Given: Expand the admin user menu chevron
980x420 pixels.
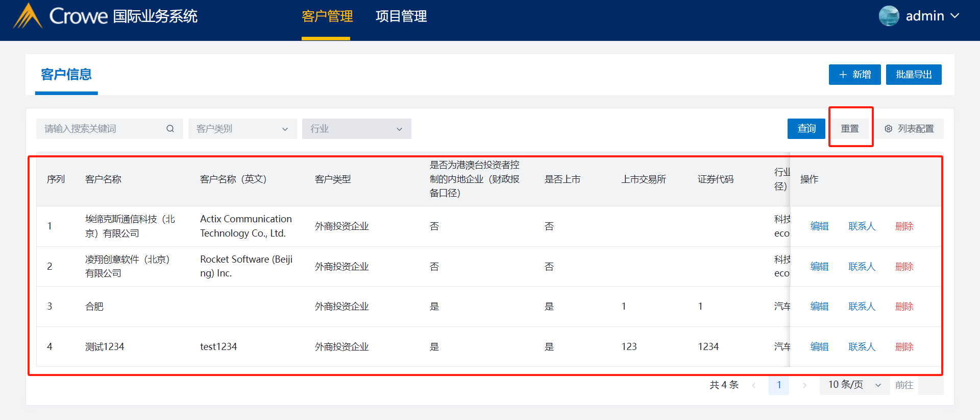Looking at the screenshot, I should [955, 16].
